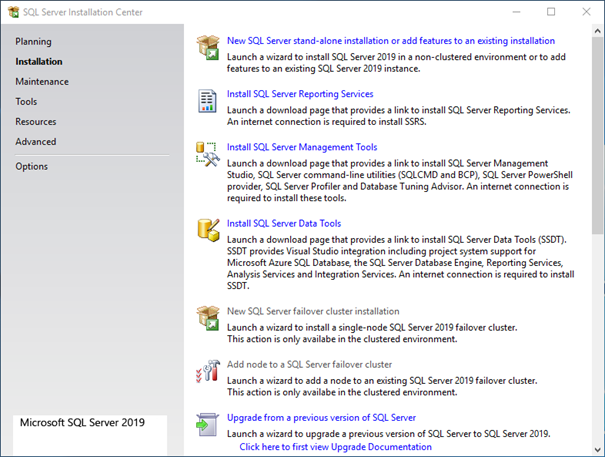Open the Resources section
605x457 pixels.
tap(36, 122)
